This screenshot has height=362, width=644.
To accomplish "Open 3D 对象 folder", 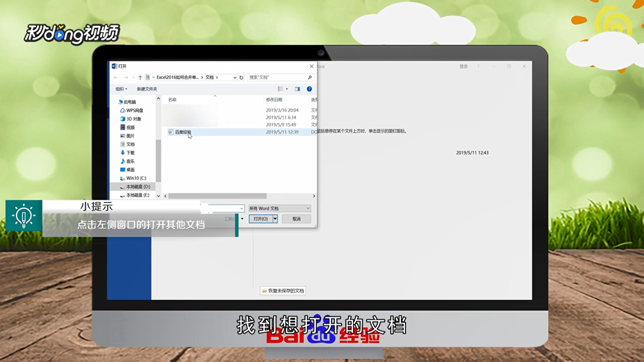I will pyautogui.click(x=133, y=119).
